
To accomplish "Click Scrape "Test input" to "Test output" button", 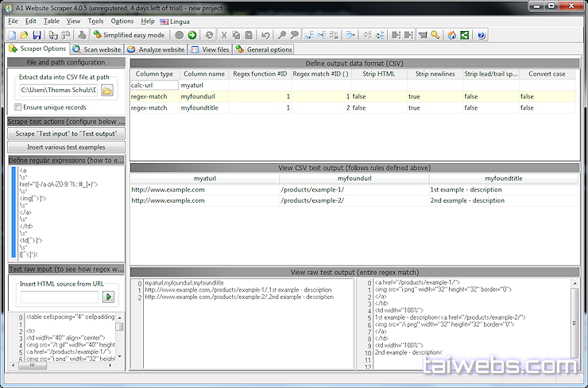I will click(65, 134).
